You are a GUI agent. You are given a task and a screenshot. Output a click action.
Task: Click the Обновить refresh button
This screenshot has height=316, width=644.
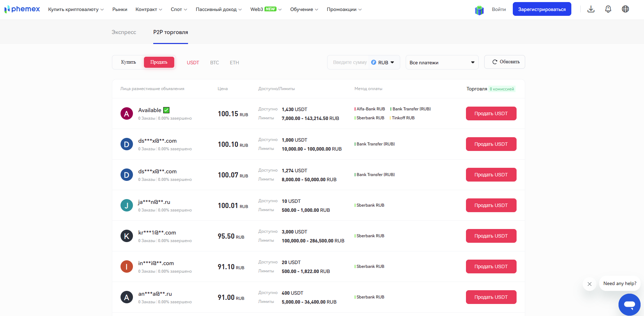pyautogui.click(x=505, y=62)
